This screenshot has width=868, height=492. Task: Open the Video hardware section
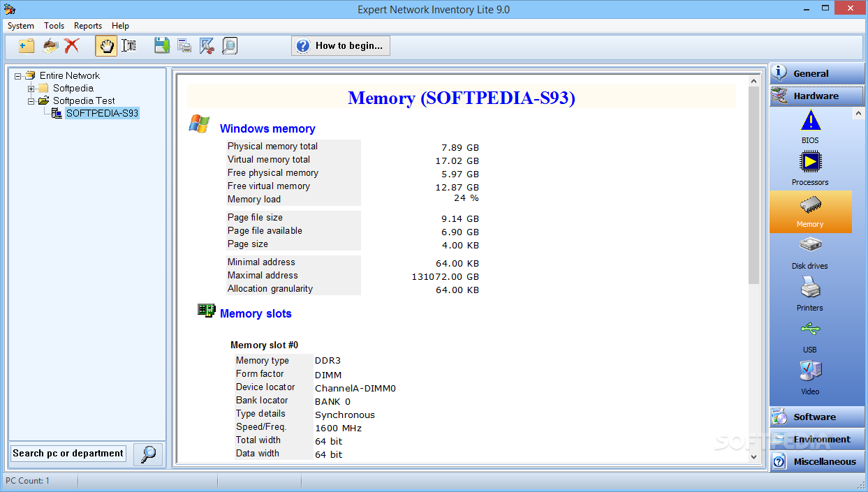coord(810,378)
